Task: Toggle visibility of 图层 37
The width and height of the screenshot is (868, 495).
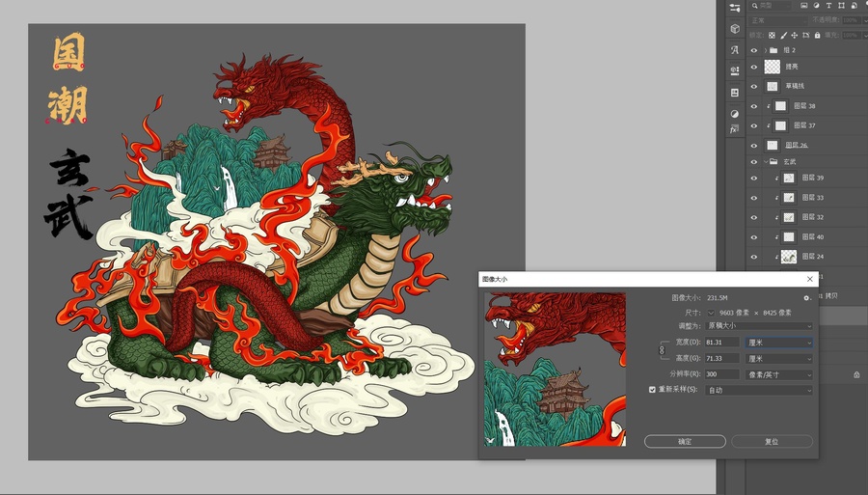Action: click(754, 125)
